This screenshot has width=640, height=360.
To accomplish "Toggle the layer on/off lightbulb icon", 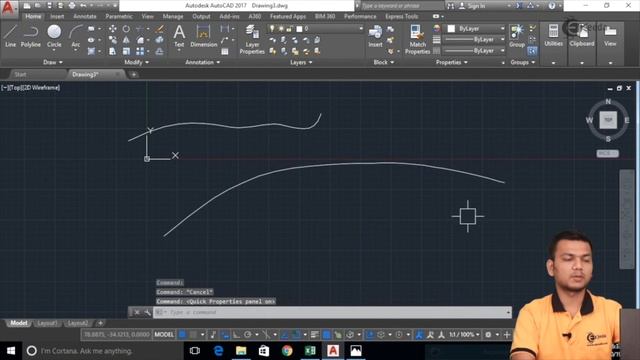I will (x=272, y=29).
